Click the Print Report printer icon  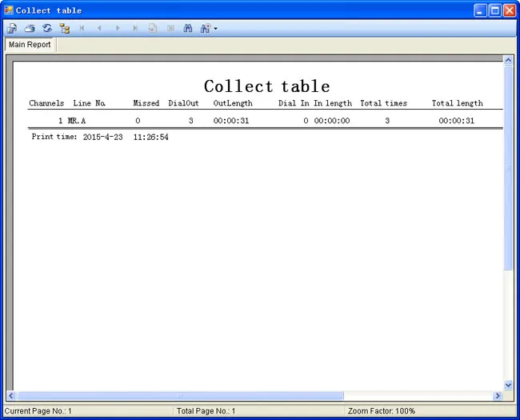click(30, 29)
